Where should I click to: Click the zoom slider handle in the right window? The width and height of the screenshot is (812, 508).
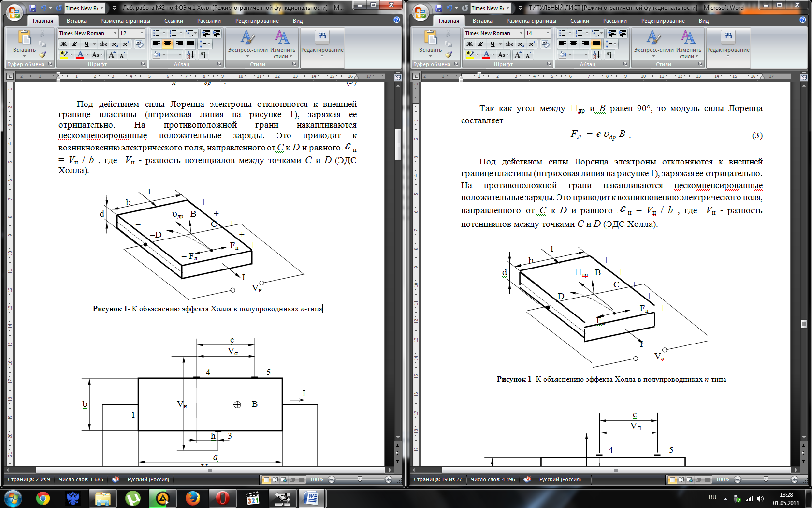point(766,479)
